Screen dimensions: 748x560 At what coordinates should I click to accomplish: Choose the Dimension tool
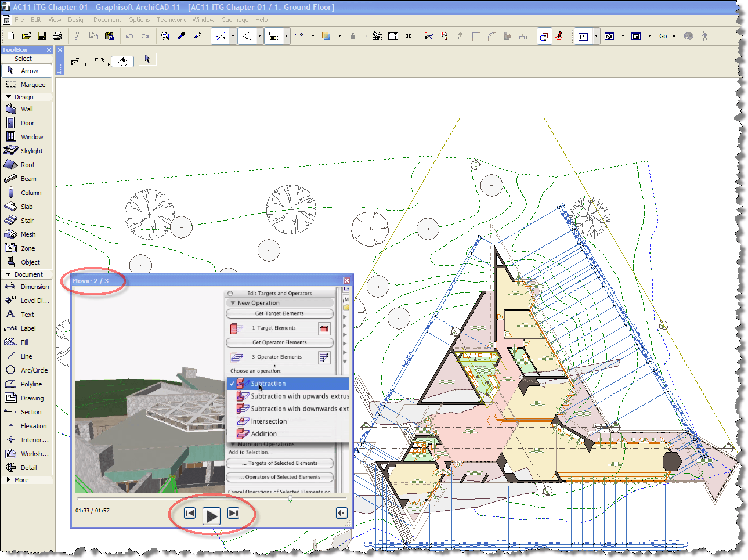coord(27,287)
